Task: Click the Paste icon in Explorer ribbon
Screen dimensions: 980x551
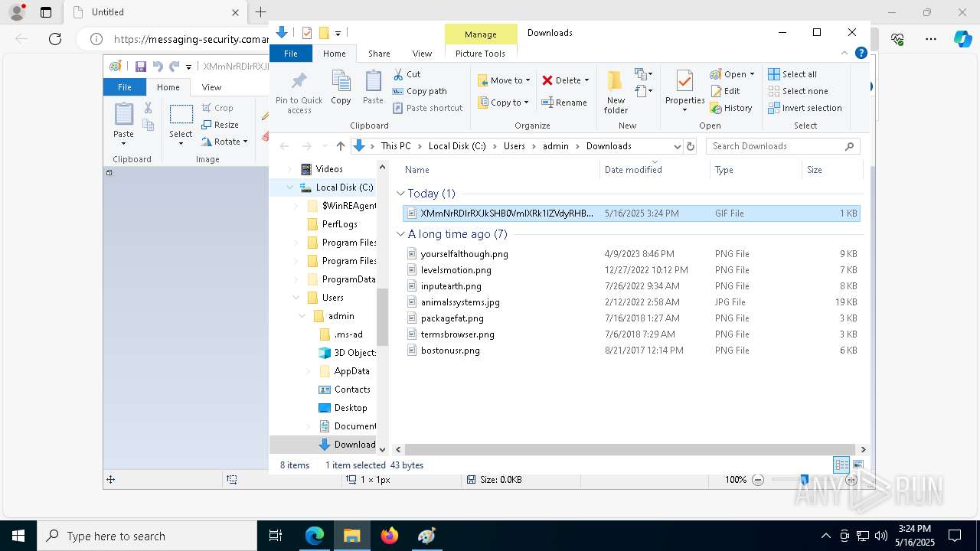Action: coord(373,87)
